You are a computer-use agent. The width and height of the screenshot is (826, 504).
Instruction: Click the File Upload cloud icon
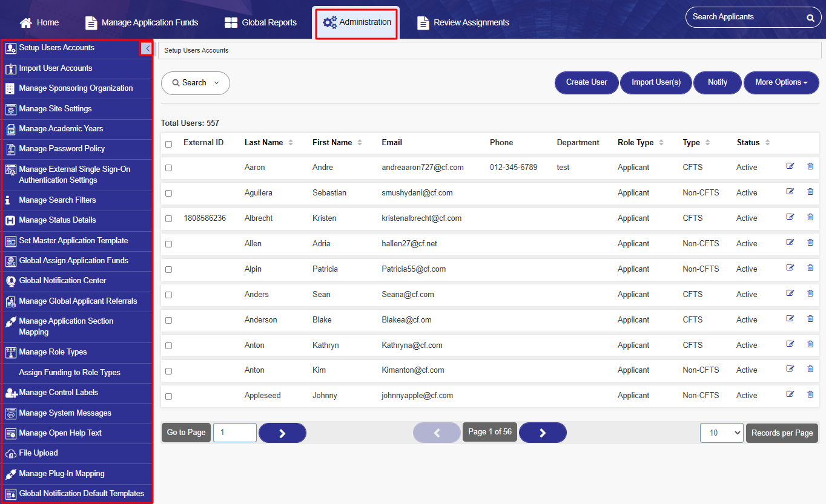coord(10,453)
